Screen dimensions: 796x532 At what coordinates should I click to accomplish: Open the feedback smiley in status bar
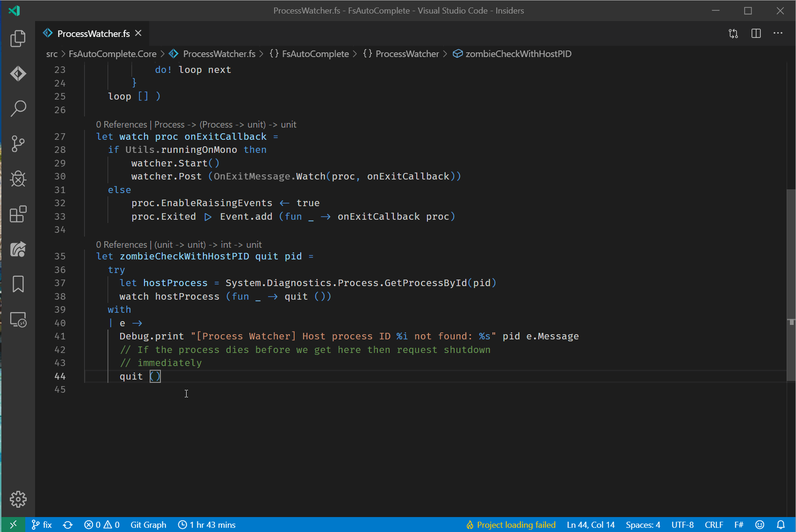[x=760, y=525]
